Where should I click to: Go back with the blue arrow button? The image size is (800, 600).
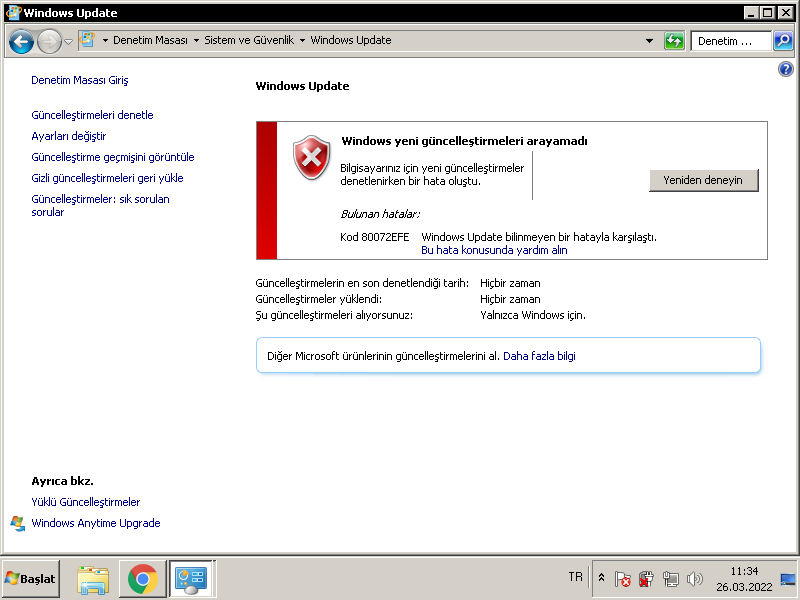click(x=21, y=41)
